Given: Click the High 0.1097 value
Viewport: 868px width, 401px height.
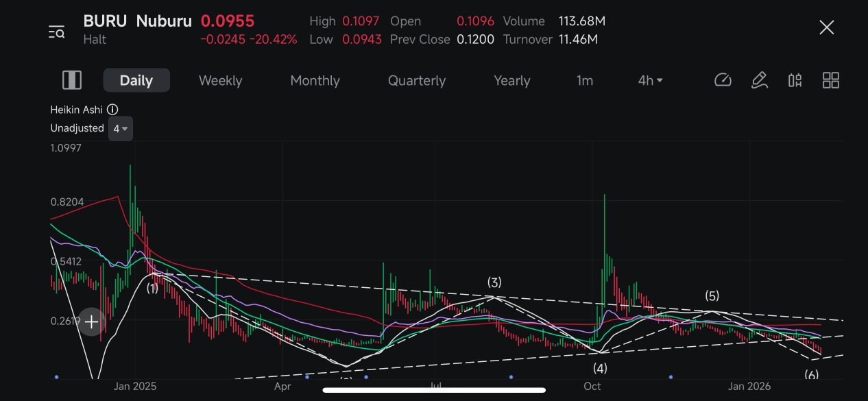Looking at the screenshot, I should point(361,21).
